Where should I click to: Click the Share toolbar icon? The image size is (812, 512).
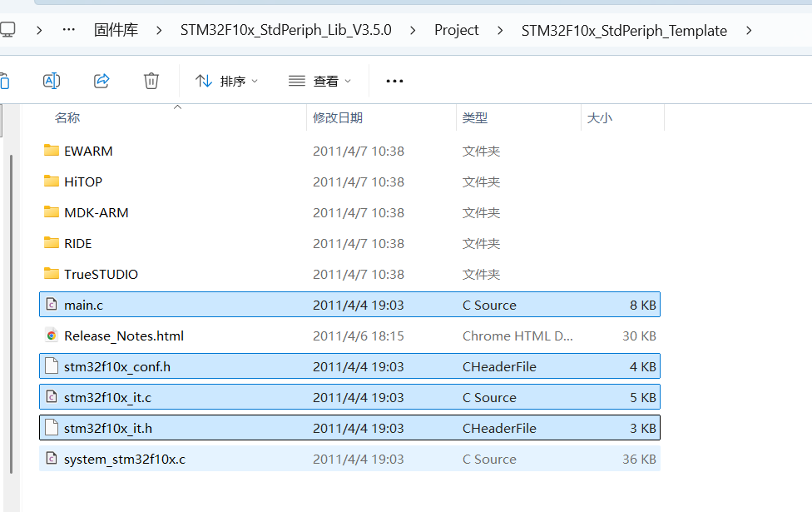[x=101, y=81]
